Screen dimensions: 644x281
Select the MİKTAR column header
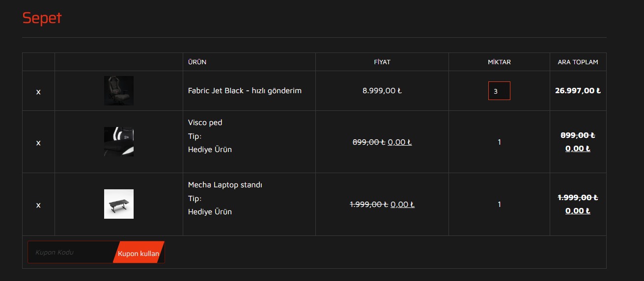[499, 62]
